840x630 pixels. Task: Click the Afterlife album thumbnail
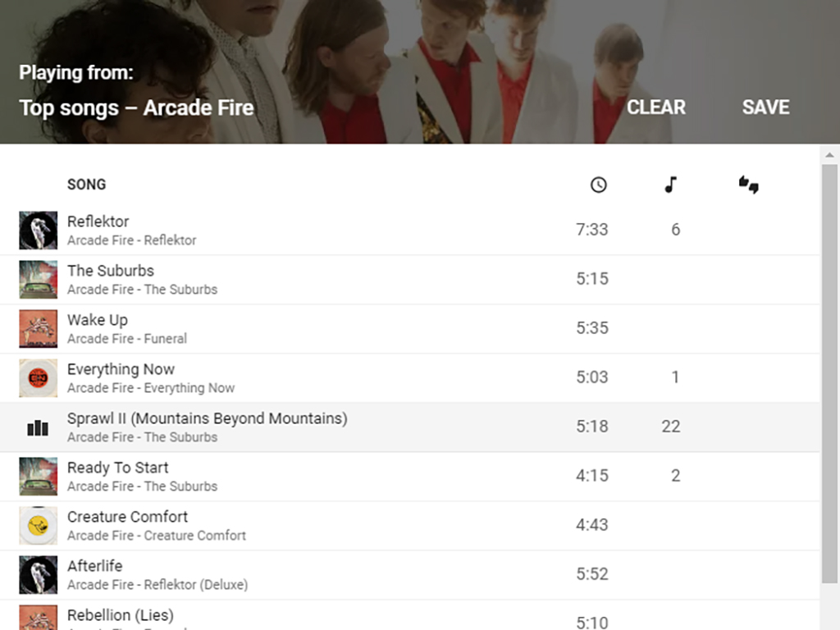coord(38,574)
